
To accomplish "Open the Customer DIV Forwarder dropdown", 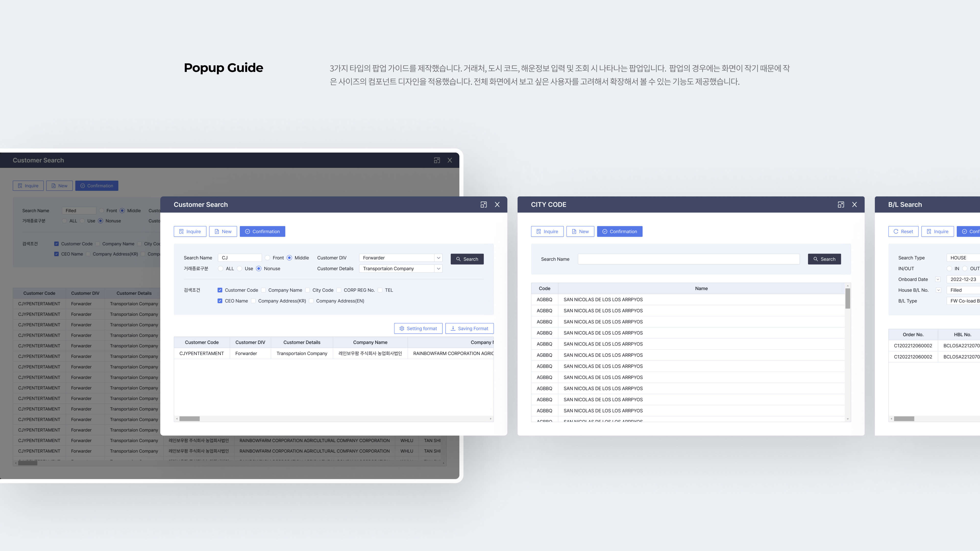I will 401,258.
